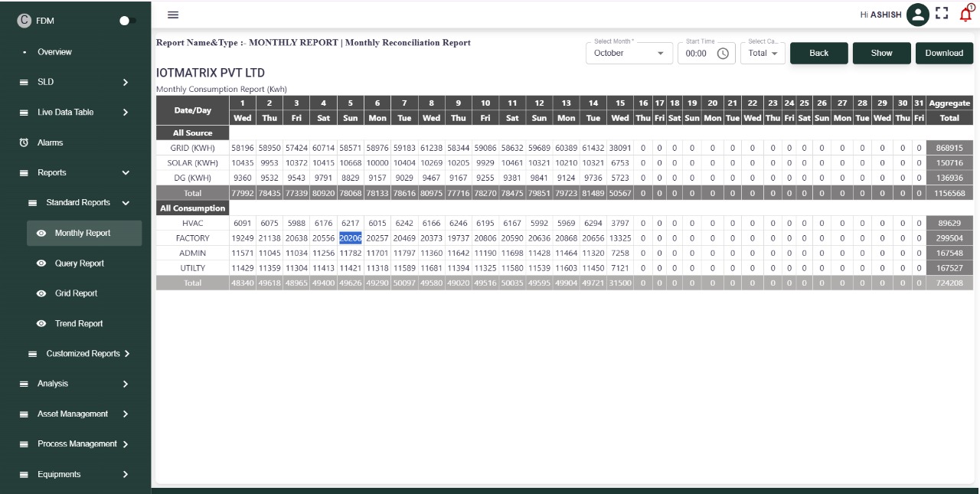Enter fullscreen using the expand icon

pyautogui.click(x=942, y=14)
